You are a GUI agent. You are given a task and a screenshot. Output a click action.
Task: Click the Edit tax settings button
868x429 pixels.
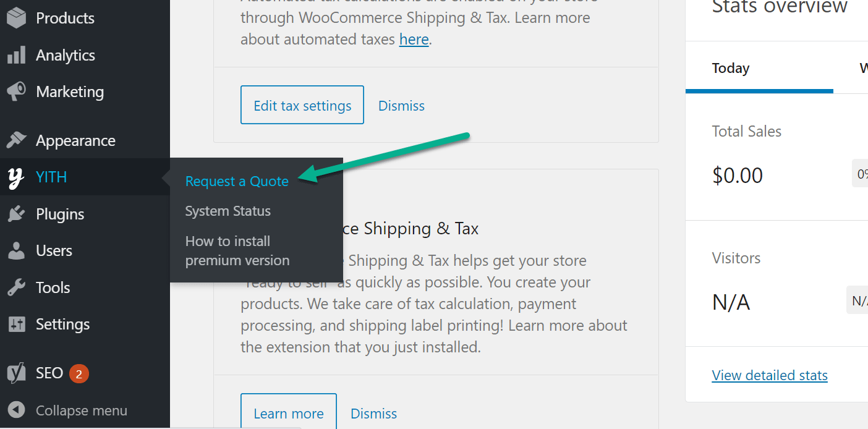click(x=302, y=105)
